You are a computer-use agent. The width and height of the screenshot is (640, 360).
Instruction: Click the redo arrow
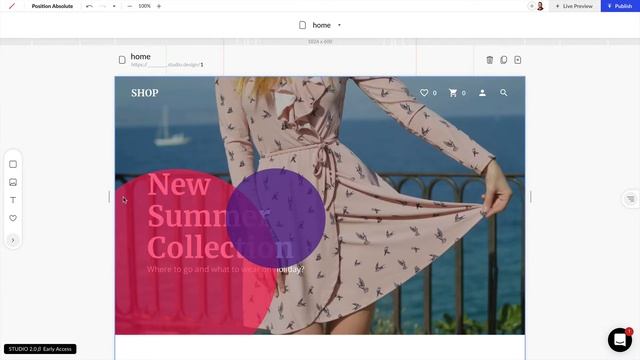point(103,6)
